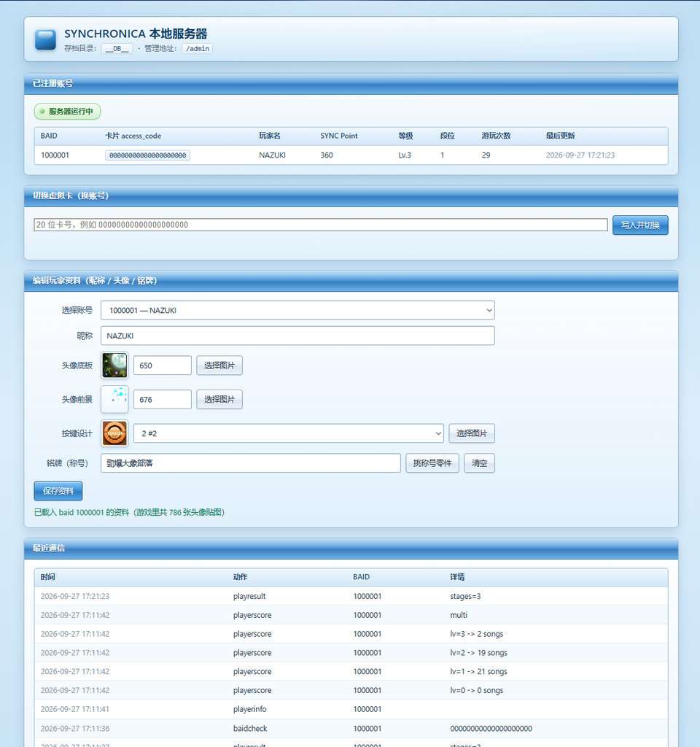Click the 卡片 access_code column header

click(133, 136)
